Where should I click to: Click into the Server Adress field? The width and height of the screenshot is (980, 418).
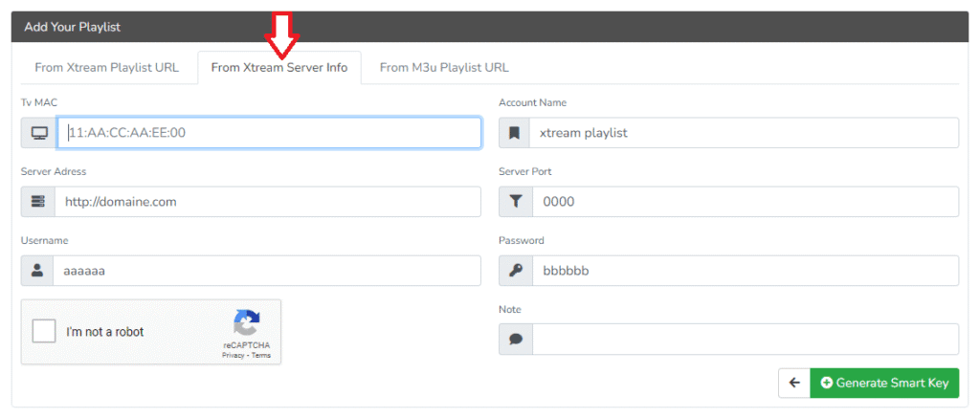tap(268, 202)
